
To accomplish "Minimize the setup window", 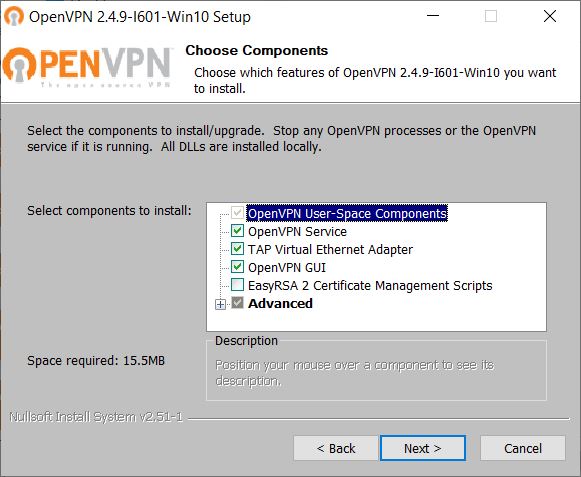I will pyautogui.click(x=433, y=16).
